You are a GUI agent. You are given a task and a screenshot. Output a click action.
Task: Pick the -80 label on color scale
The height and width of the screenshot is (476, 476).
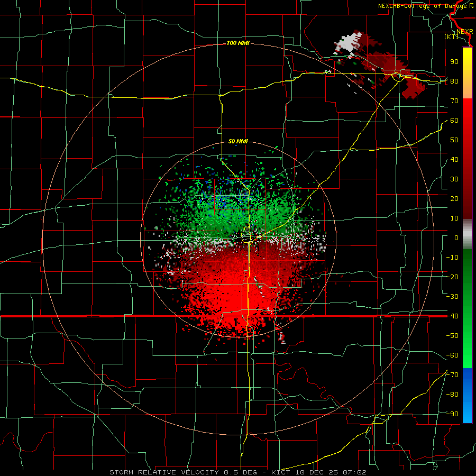(x=452, y=395)
